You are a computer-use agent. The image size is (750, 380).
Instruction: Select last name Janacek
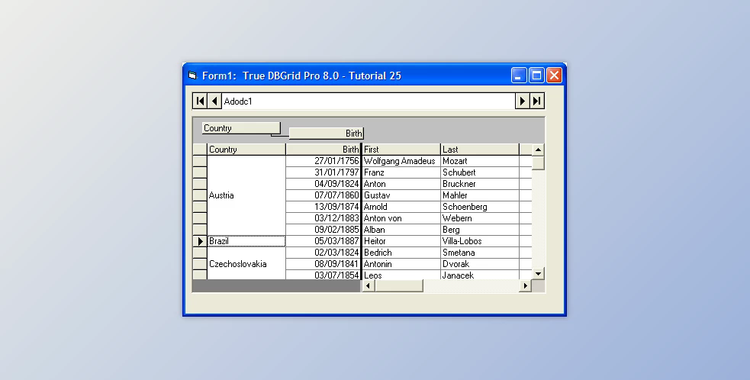(x=480, y=275)
